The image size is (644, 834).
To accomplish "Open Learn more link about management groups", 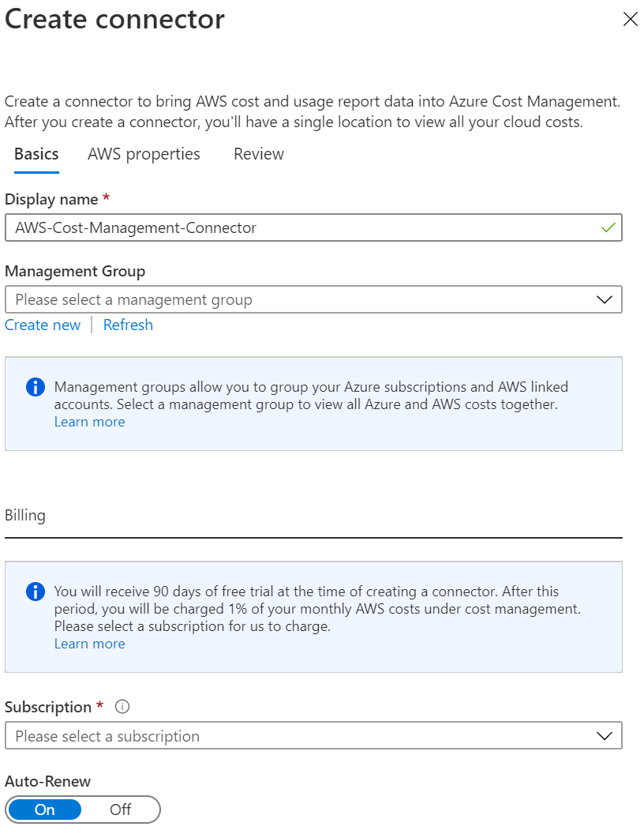I will point(89,422).
